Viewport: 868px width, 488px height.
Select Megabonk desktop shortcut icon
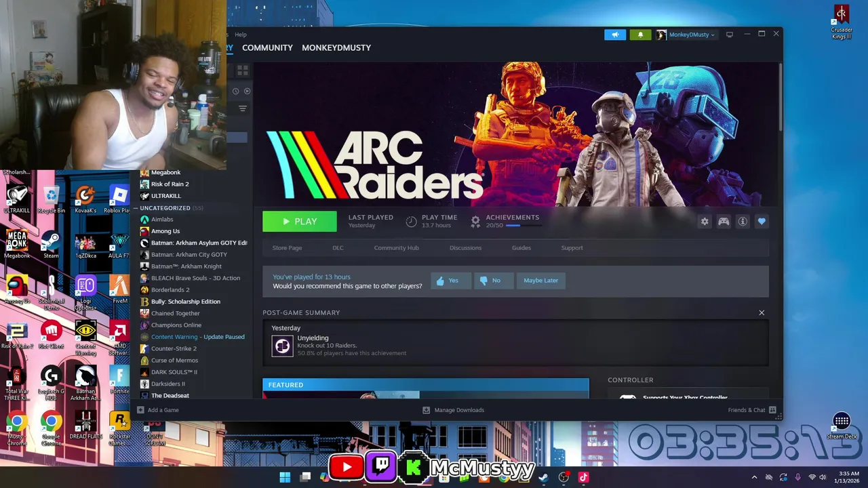[17, 245]
